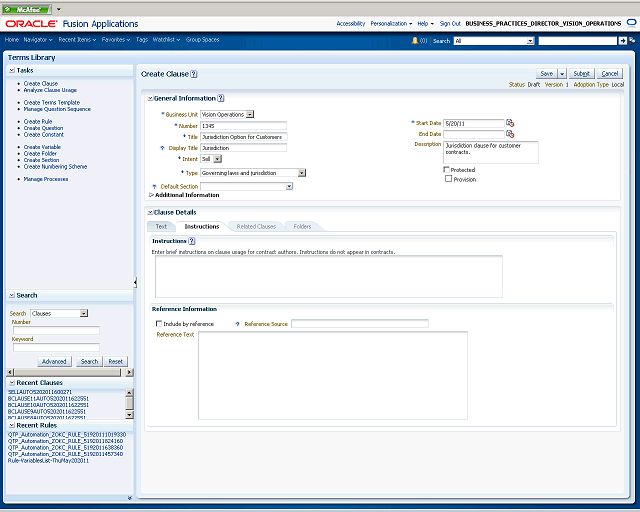
Task: Click the icon beside global search button
Action: (632, 40)
